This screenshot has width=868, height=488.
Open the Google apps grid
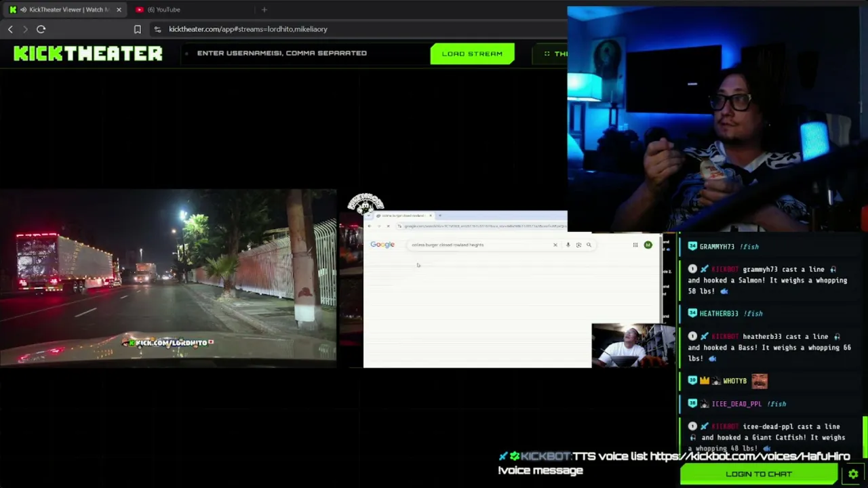pos(635,245)
